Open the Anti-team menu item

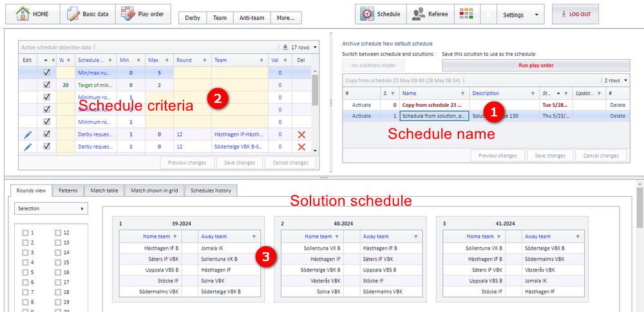252,17
